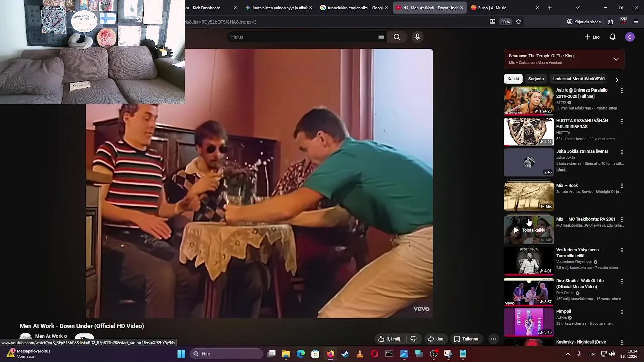Screen dimensions: 644x362
Task: Open options menu for Mix – Rock
Action: click(x=622, y=186)
